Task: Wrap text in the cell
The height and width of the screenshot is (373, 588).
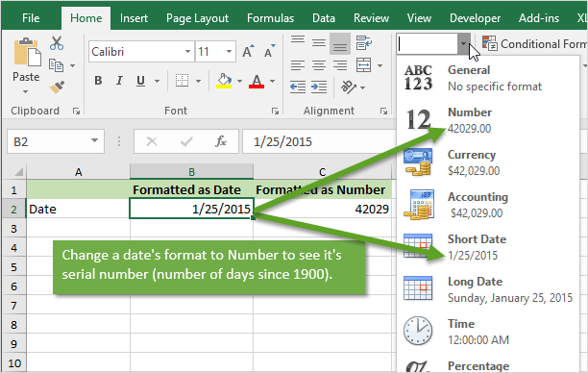Action: [x=363, y=42]
